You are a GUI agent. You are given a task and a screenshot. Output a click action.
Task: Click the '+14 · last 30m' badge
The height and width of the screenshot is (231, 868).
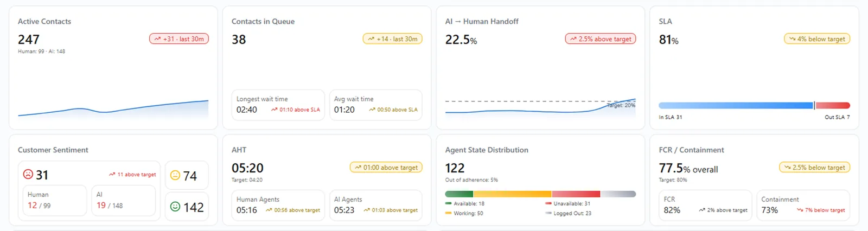coord(393,39)
